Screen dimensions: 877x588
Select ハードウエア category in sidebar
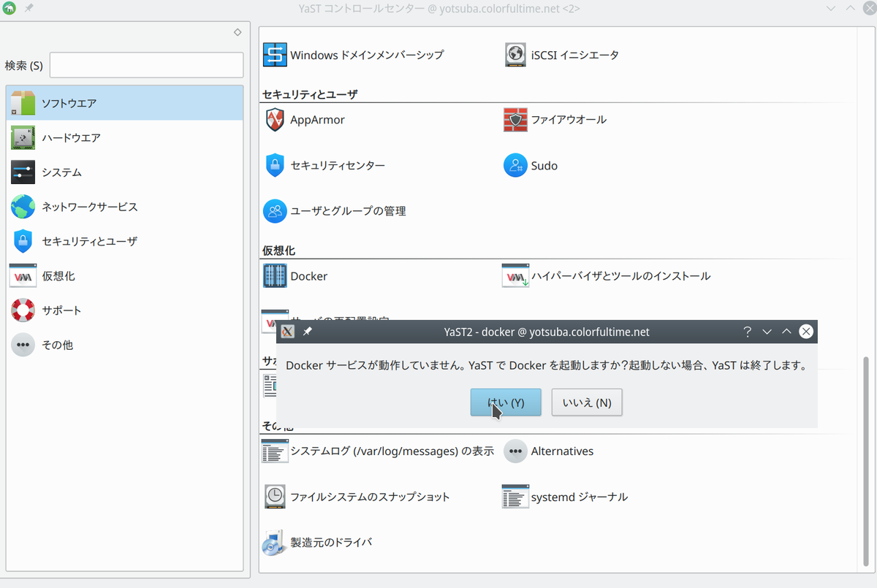[x=124, y=137]
